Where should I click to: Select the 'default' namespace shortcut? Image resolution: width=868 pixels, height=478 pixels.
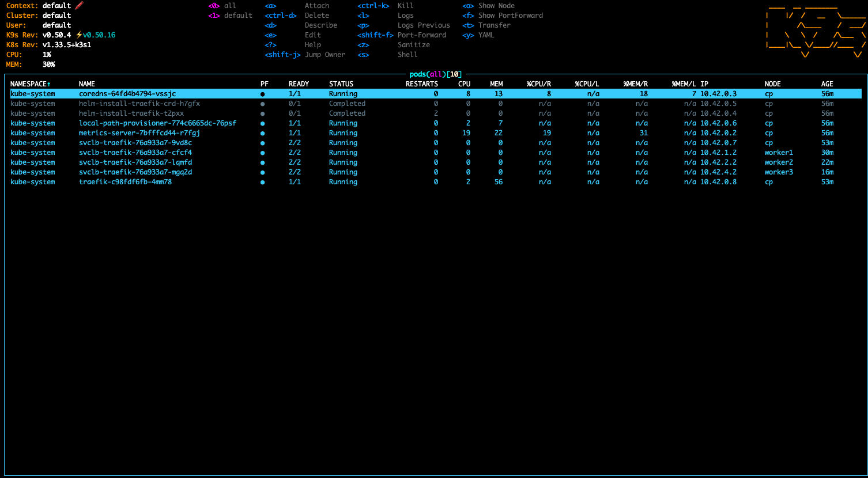[238, 16]
